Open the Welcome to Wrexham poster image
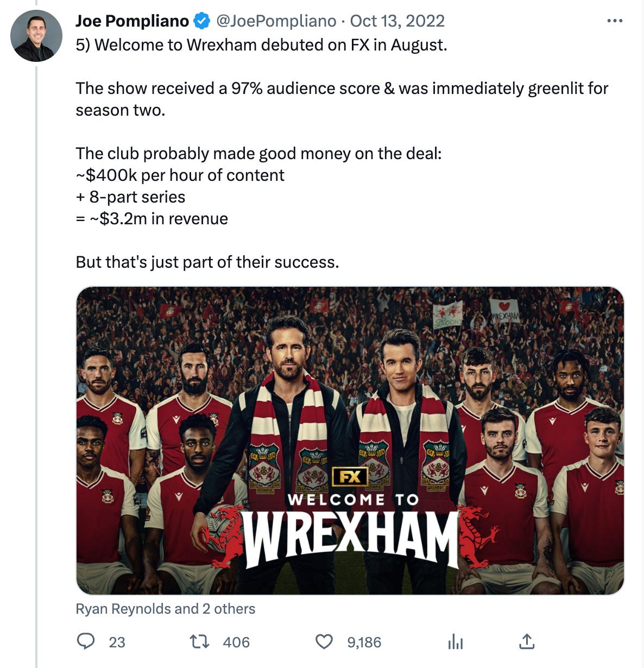The width and height of the screenshot is (644, 668). (x=350, y=440)
